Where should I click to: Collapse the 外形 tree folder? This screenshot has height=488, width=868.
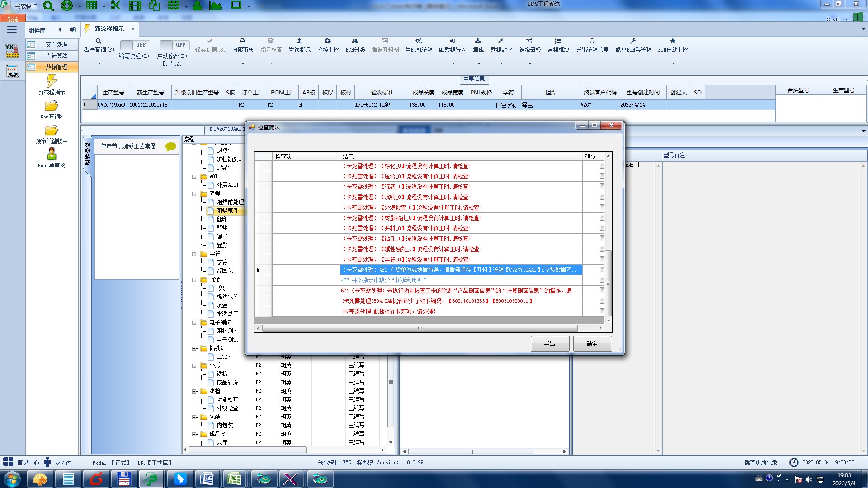click(194, 366)
